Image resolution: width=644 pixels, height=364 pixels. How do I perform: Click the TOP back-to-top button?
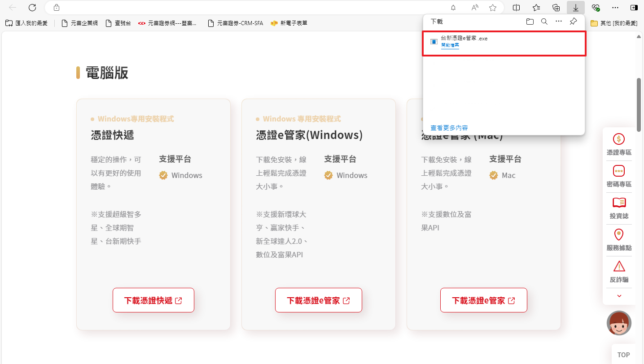coord(623,355)
